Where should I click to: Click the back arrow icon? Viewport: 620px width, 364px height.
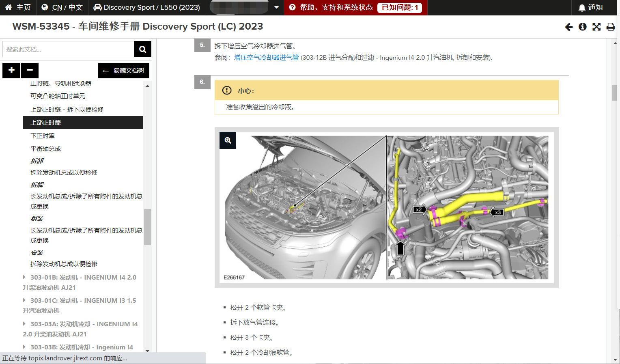tap(569, 27)
